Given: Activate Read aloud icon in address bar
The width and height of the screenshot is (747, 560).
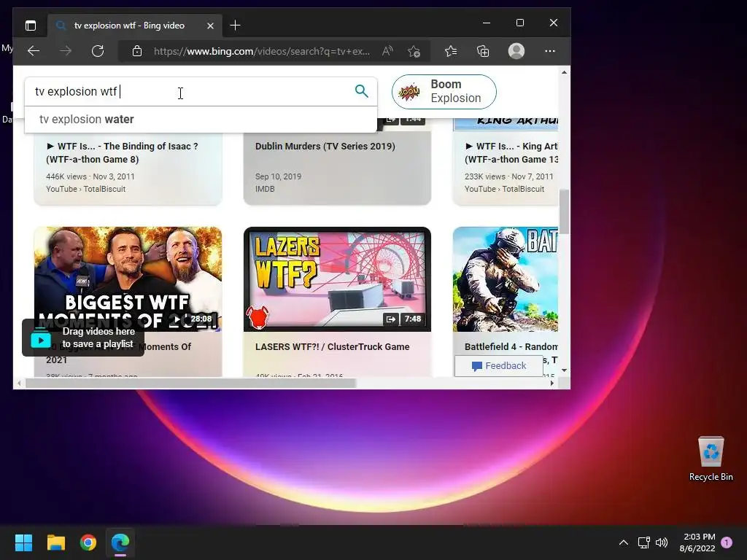Looking at the screenshot, I should coord(388,51).
